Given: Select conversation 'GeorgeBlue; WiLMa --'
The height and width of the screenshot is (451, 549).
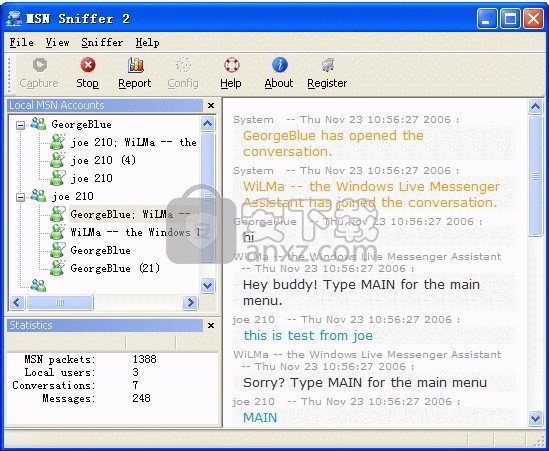Looking at the screenshot, I should tap(134, 214).
